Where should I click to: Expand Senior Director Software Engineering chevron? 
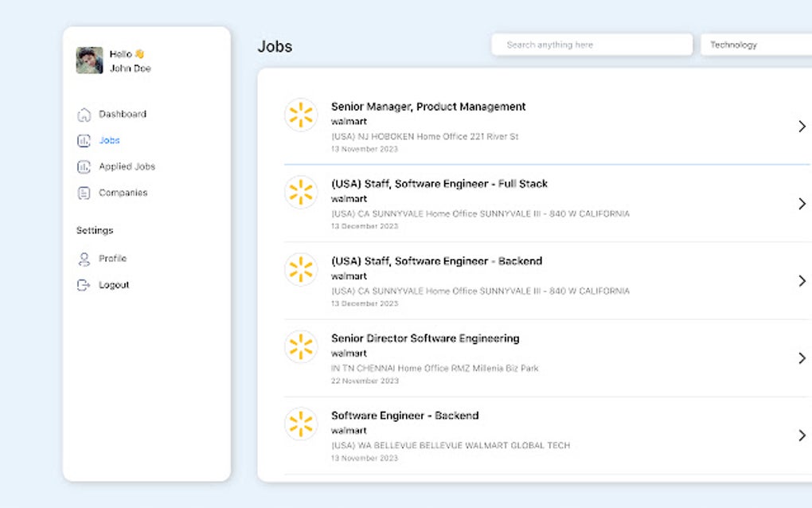coord(801,358)
